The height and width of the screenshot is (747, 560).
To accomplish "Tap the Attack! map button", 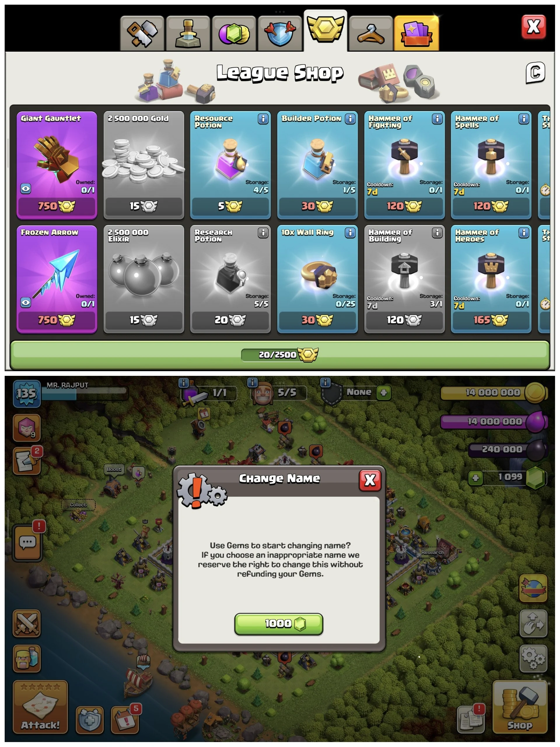I will [40, 707].
